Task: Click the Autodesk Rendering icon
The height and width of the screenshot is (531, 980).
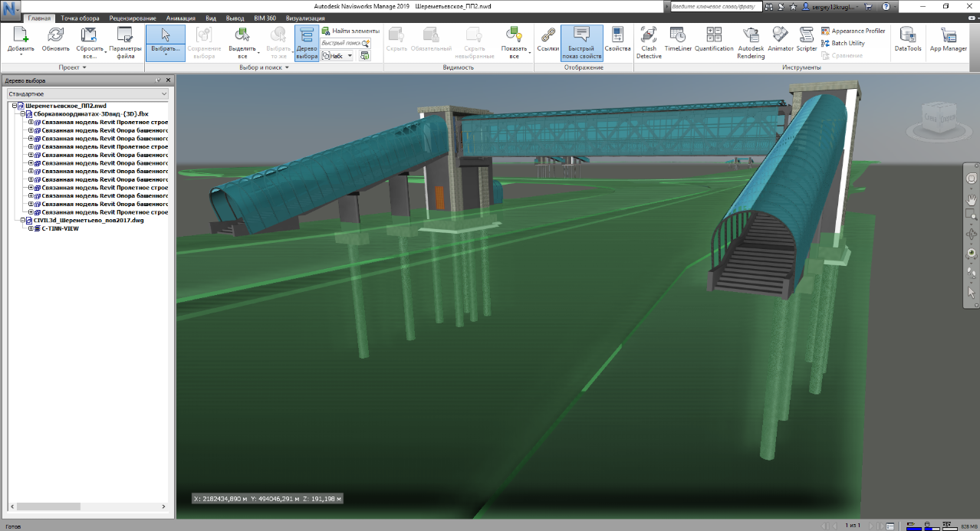Action: (751, 42)
